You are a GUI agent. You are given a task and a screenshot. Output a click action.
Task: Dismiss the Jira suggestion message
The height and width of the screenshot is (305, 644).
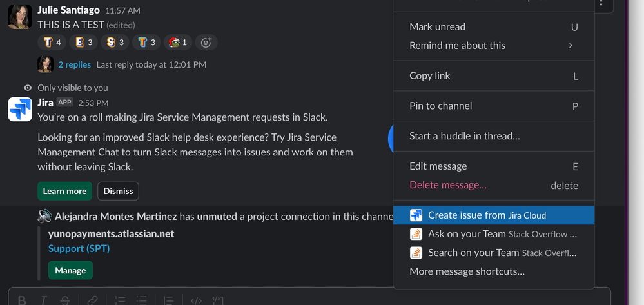click(118, 191)
